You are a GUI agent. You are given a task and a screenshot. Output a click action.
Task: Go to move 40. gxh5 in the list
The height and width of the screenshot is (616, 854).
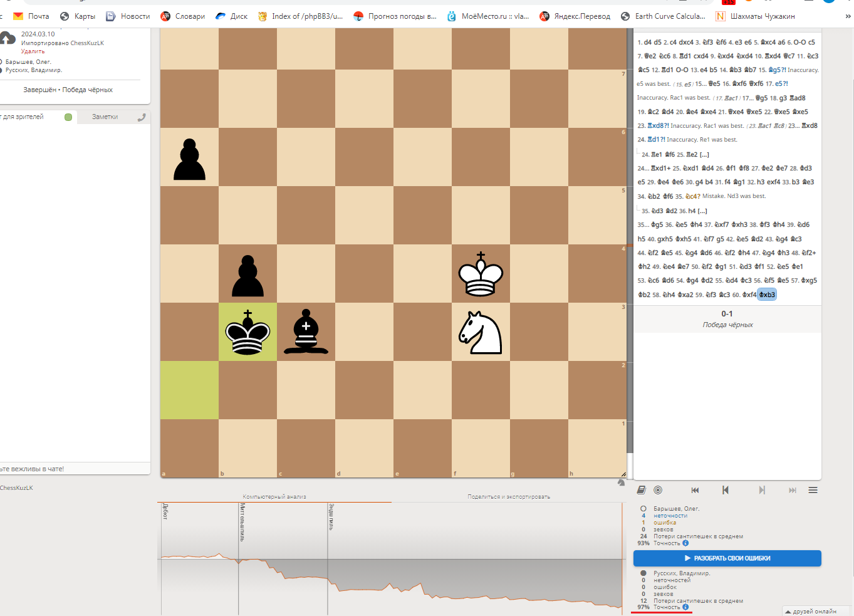click(x=665, y=239)
